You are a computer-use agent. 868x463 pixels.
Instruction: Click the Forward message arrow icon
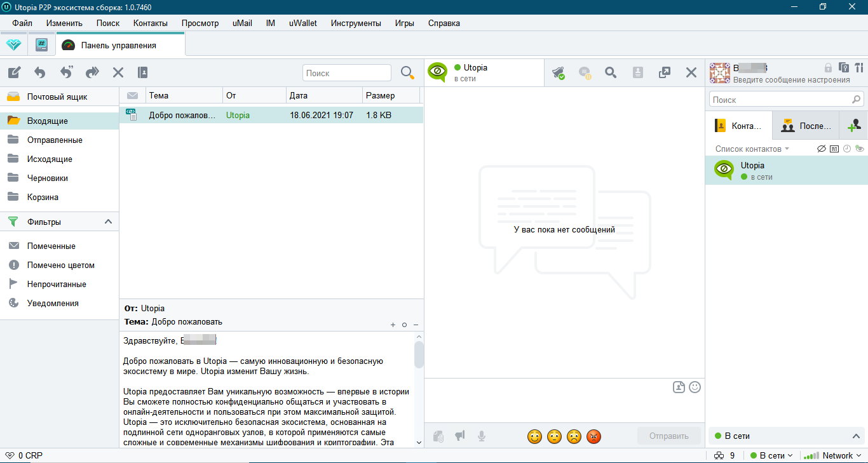pos(92,72)
